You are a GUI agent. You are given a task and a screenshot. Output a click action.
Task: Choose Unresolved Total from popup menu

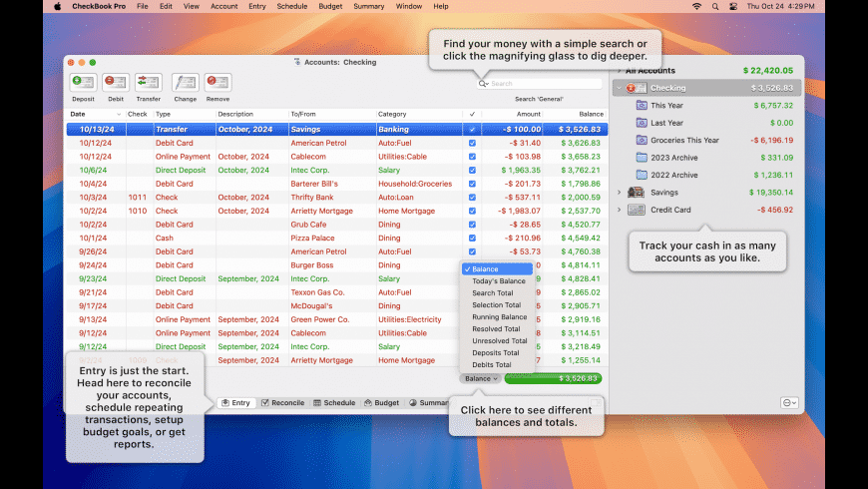(498, 341)
